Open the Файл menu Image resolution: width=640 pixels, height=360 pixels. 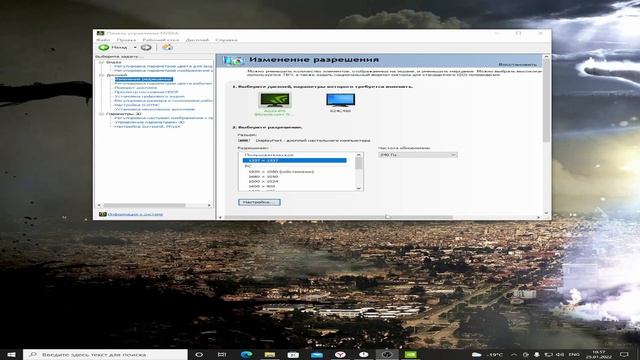[x=103, y=40]
